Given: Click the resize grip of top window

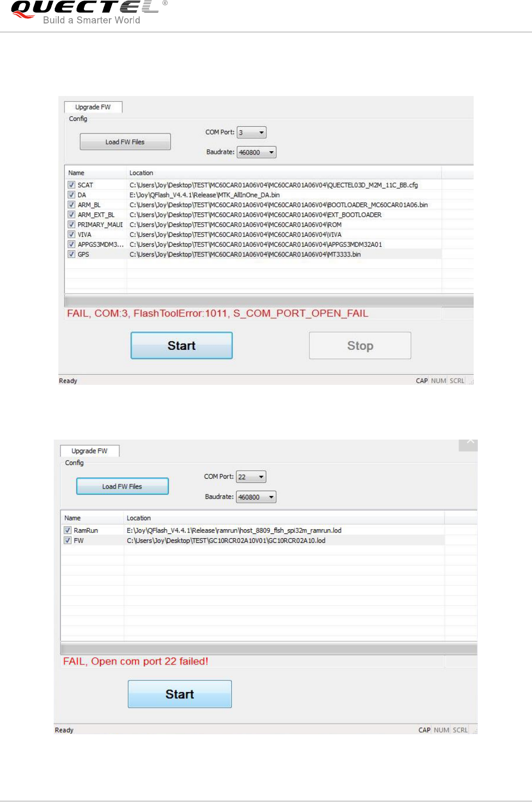Looking at the screenshot, I should 471,382.
